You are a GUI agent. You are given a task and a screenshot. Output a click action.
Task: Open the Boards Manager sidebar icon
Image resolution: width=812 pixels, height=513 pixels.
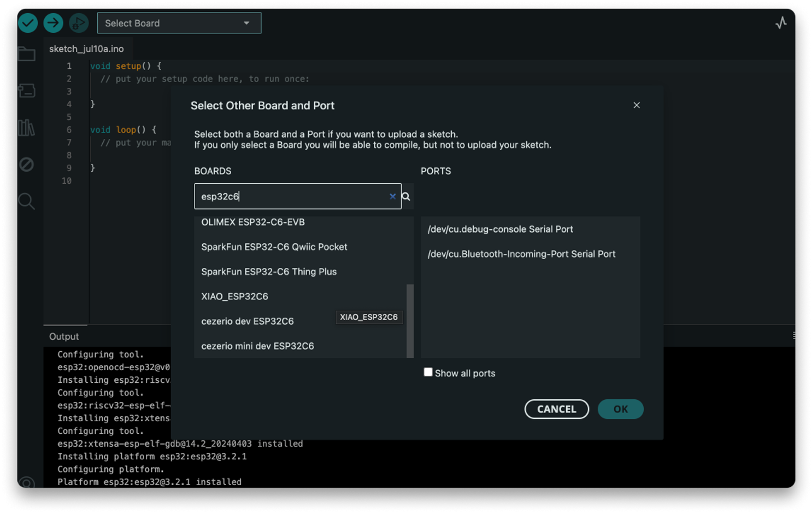(x=26, y=90)
